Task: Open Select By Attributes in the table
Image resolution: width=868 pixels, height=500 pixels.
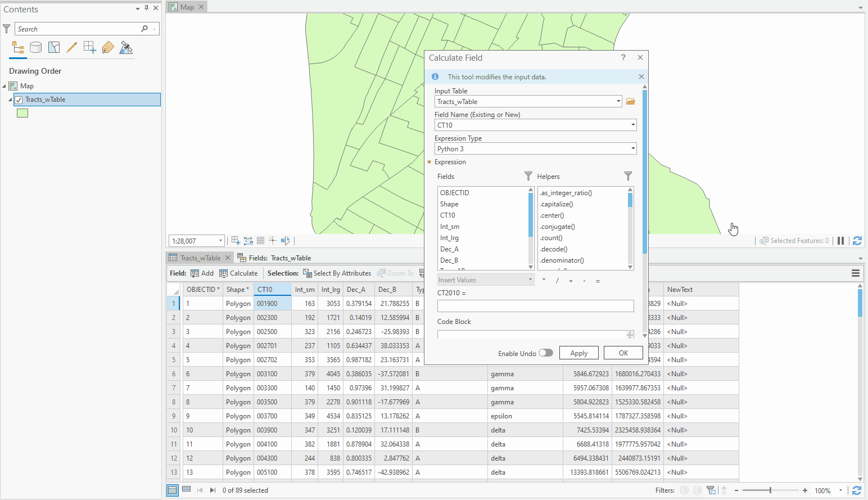Action: 337,273
